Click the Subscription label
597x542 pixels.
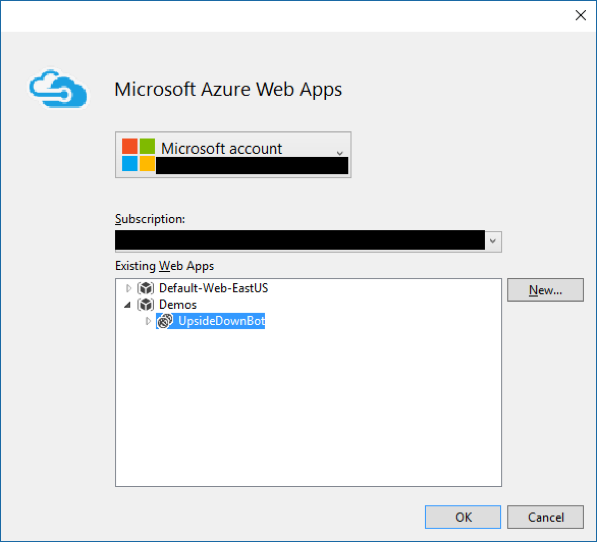pyautogui.click(x=150, y=219)
